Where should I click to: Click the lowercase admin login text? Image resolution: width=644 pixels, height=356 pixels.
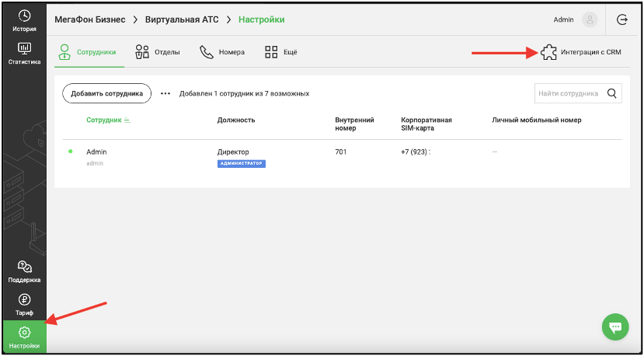pyautogui.click(x=95, y=163)
